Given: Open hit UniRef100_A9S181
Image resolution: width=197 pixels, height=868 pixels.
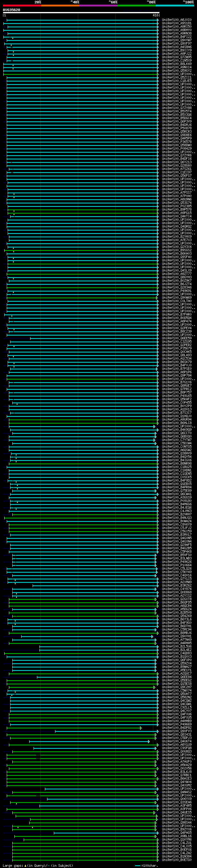Looking at the screenshot, I should point(176,23).
